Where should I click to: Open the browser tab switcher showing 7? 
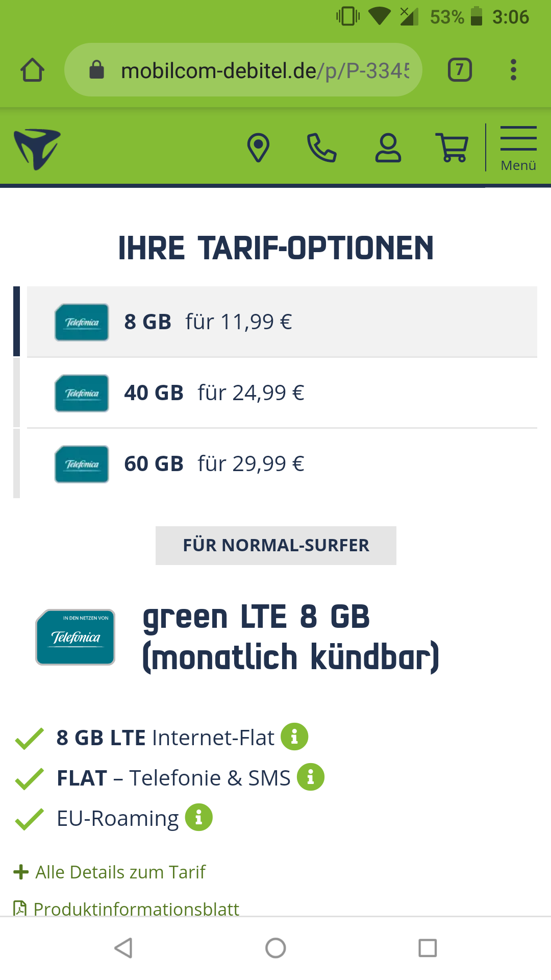(x=460, y=70)
